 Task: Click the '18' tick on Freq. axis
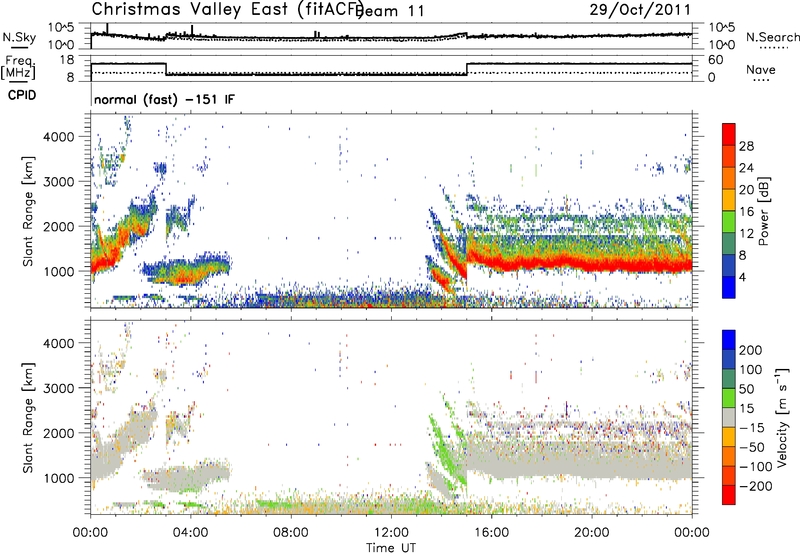pos(67,60)
